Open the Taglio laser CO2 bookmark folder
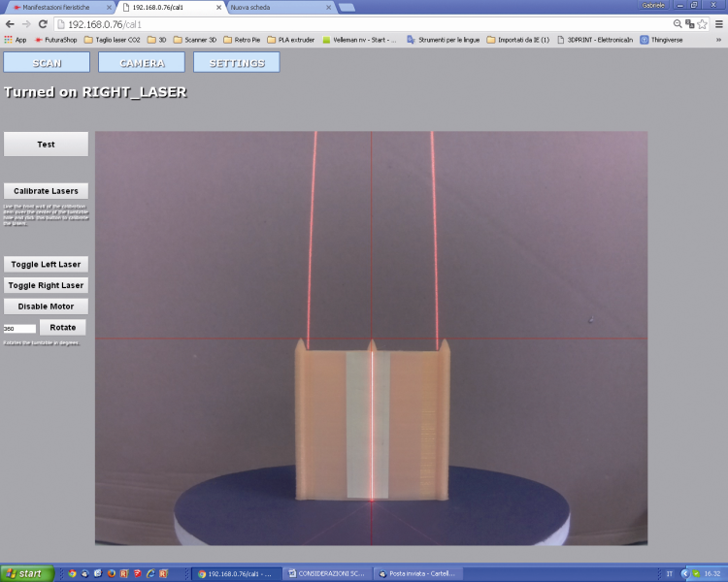This screenshot has width=728, height=582. click(x=112, y=40)
